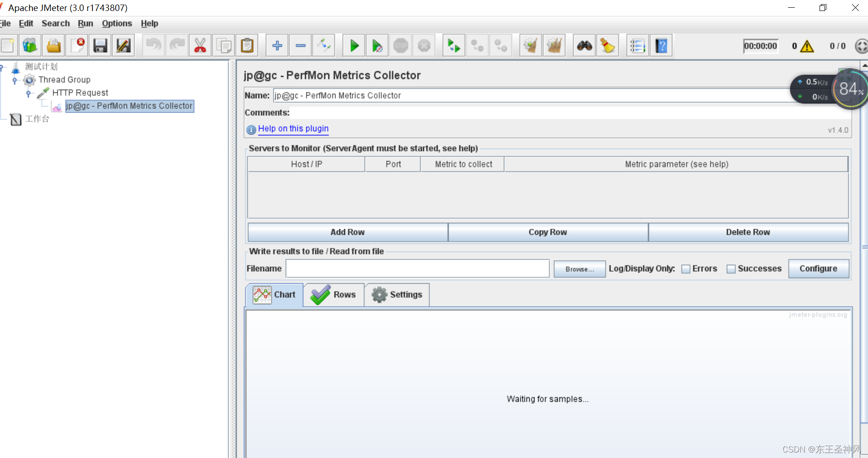868x458 pixels.
Task: Enable the Errors checkbox
Action: [686, 269]
